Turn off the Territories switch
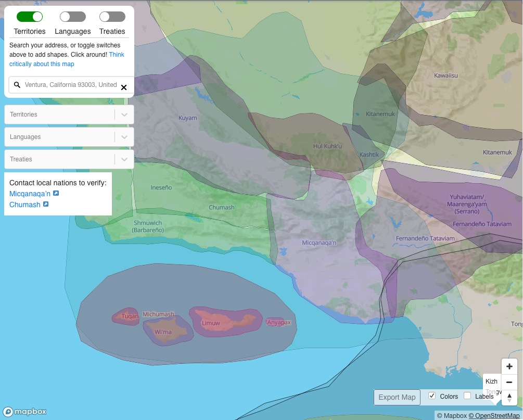This screenshot has height=420, width=523. tap(30, 17)
